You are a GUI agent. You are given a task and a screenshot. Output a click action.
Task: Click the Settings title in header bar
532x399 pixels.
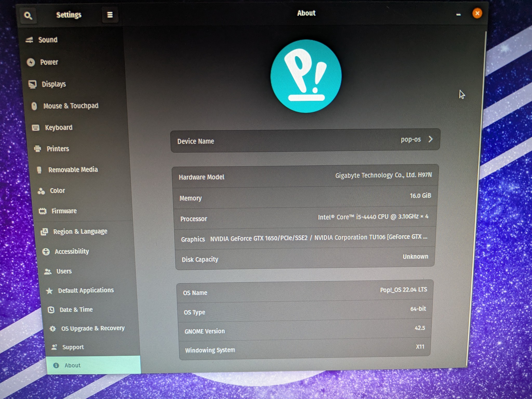(69, 15)
